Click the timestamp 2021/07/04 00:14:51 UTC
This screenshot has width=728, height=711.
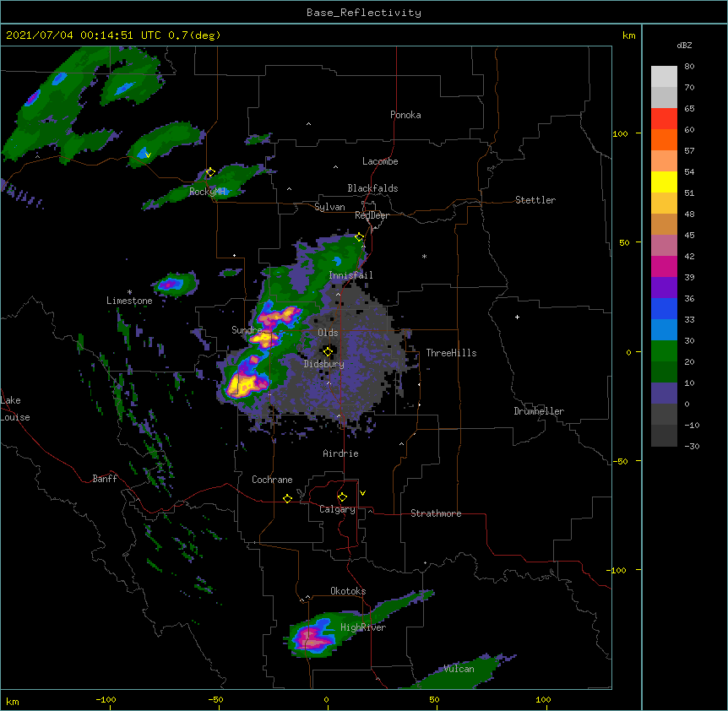[x=84, y=35]
